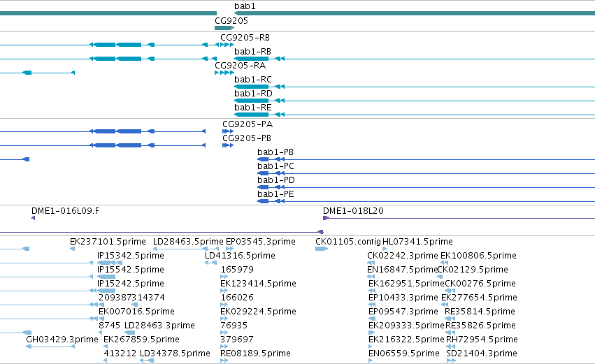The width and height of the screenshot is (595, 364).
Task: Click the RE08189.5prime EST label
Action: [x=255, y=354]
